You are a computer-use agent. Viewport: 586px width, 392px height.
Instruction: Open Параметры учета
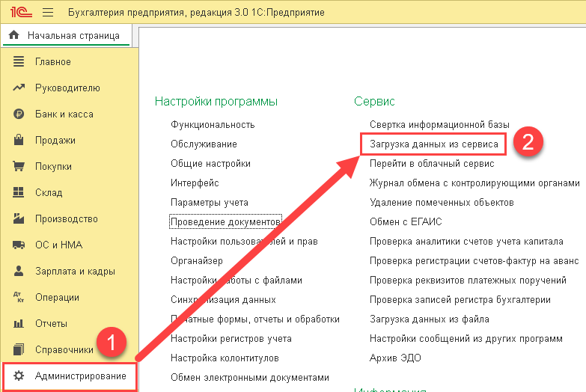coord(210,202)
